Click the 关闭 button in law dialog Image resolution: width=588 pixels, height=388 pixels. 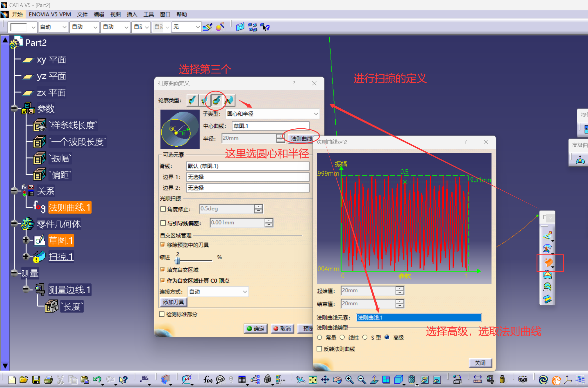(x=480, y=363)
